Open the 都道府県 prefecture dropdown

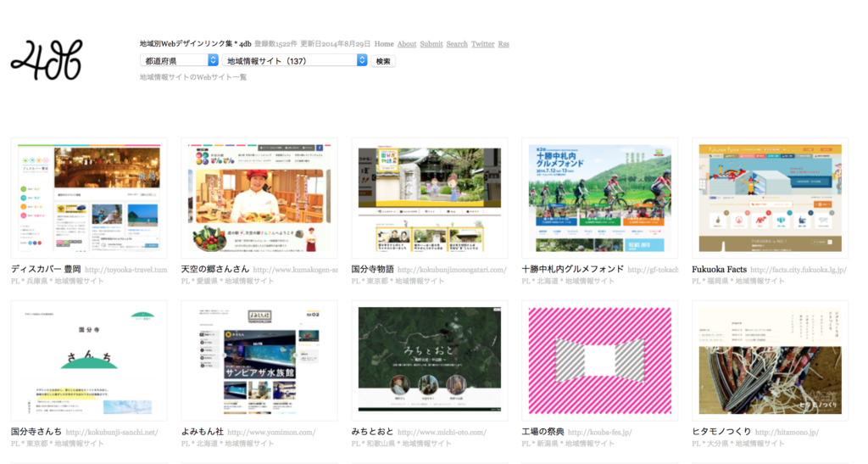point(180,60)
